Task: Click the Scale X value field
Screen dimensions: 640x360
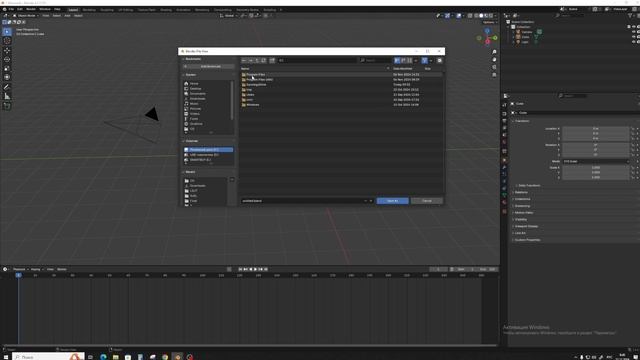Action: [596, 168]
